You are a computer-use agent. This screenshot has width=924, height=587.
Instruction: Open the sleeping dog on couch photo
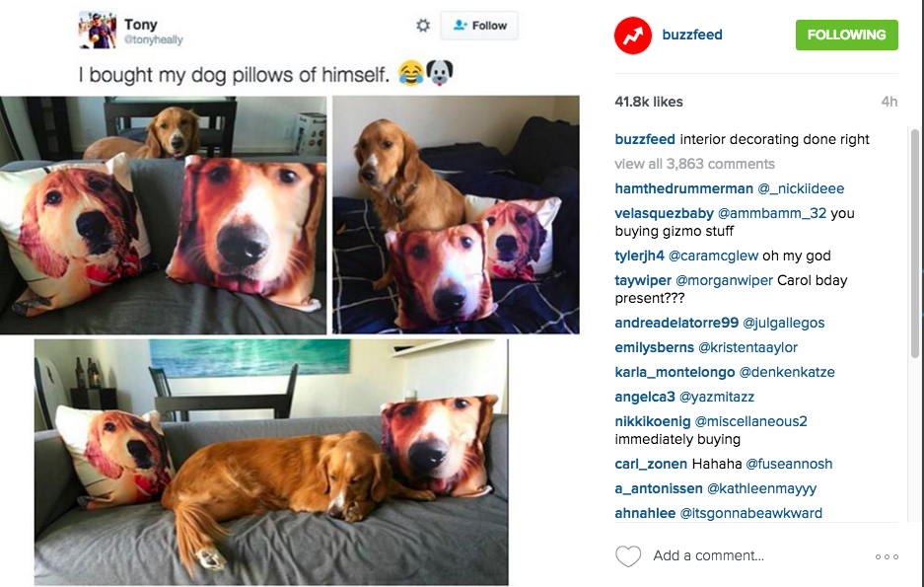(x=271, y=462)
